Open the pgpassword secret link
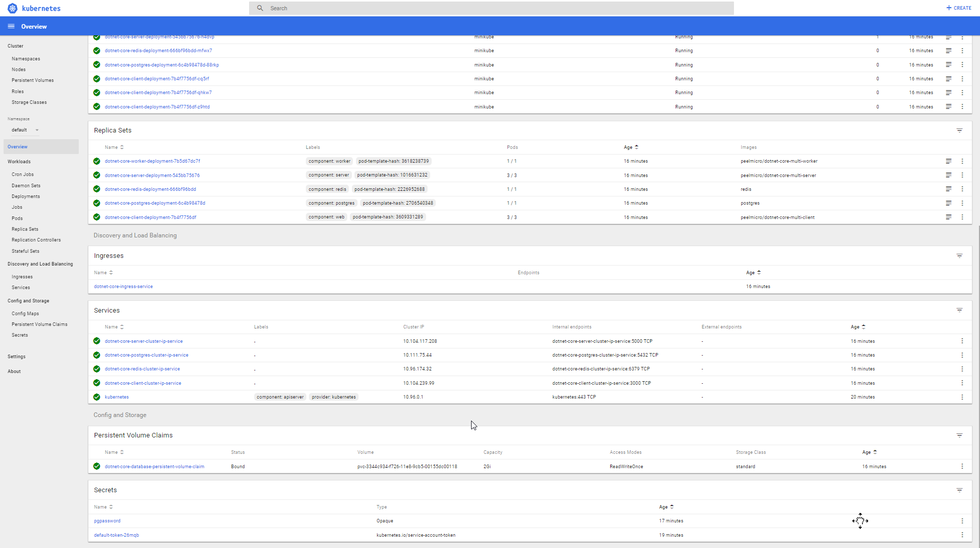Viewport: 980px width, 548px height. [107, 521]
